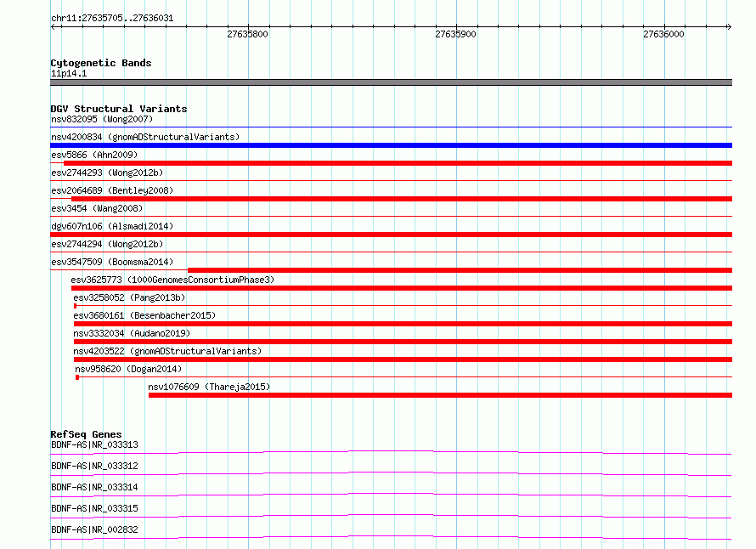756x549 pixels.
Task: Click the red bar under nsv3332034 (Audano2019)
Action: 403,342
